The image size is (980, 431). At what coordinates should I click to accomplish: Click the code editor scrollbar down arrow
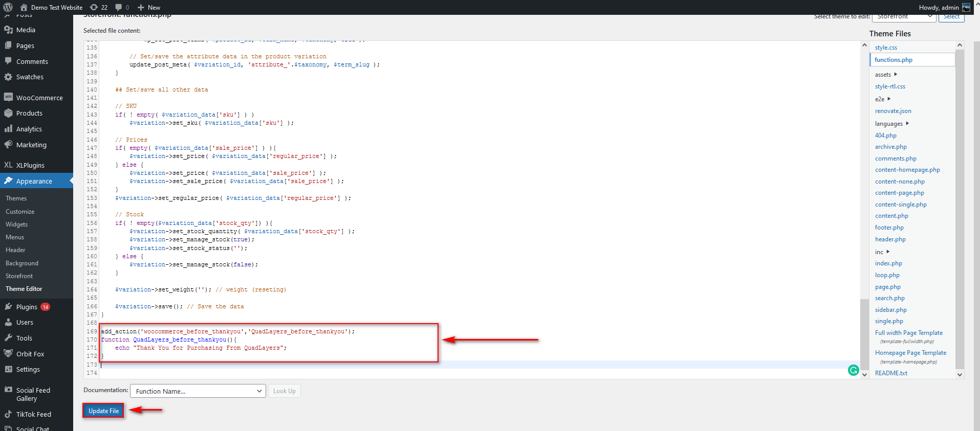[864, 374]
